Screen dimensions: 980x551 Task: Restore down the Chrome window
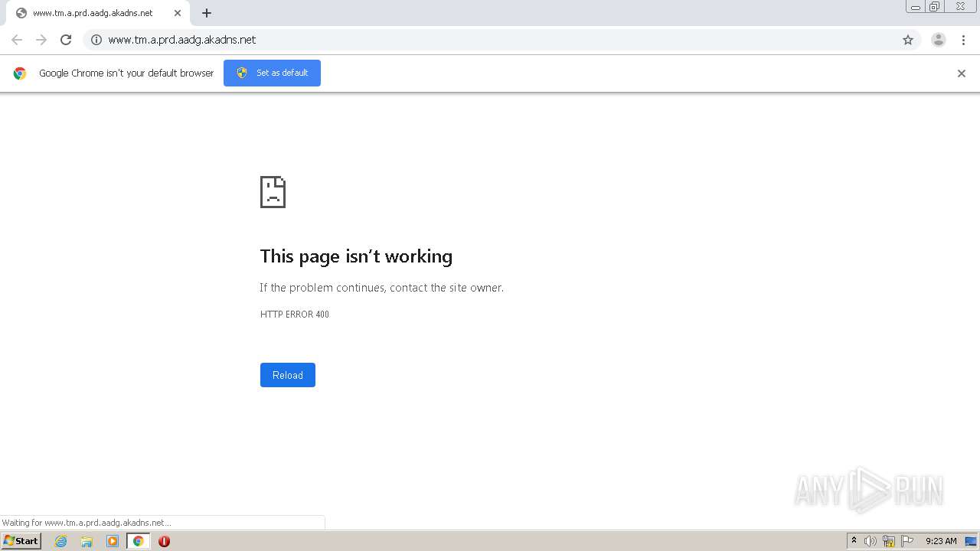pyautogui.click(x=935, y=7)
